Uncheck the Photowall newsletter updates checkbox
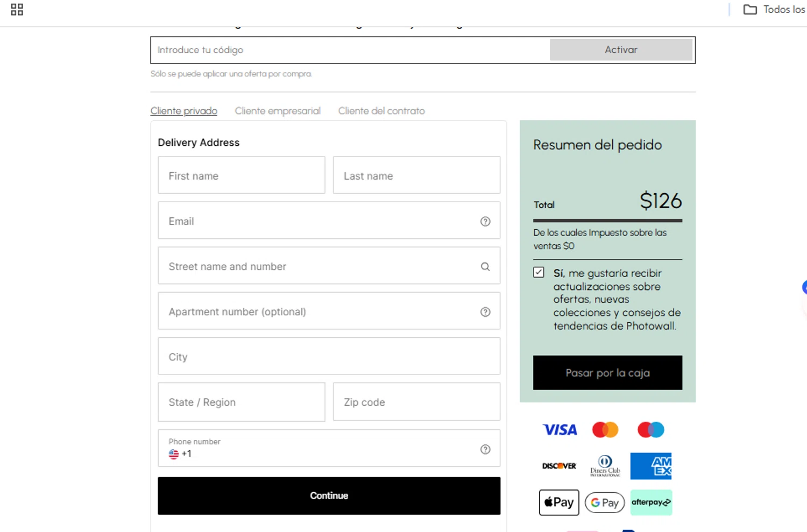The height and width of the screenshot is (532, 807). [539, 272]
